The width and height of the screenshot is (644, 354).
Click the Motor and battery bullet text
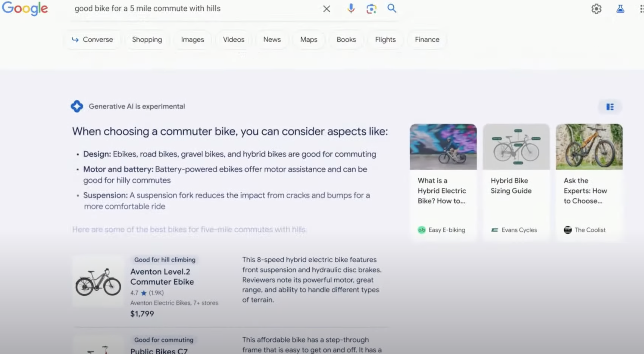[225, 175]
